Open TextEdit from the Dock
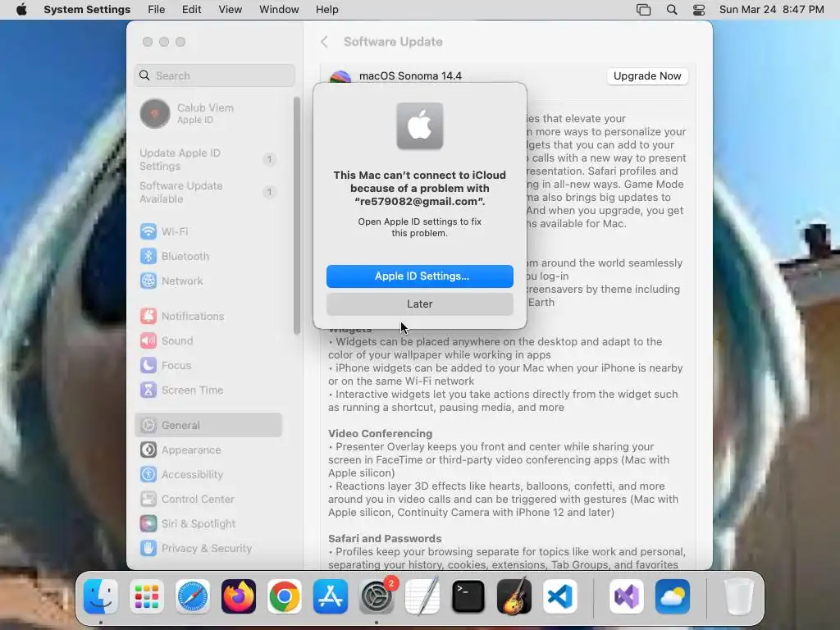840x630 pixels. click(422, 596)
